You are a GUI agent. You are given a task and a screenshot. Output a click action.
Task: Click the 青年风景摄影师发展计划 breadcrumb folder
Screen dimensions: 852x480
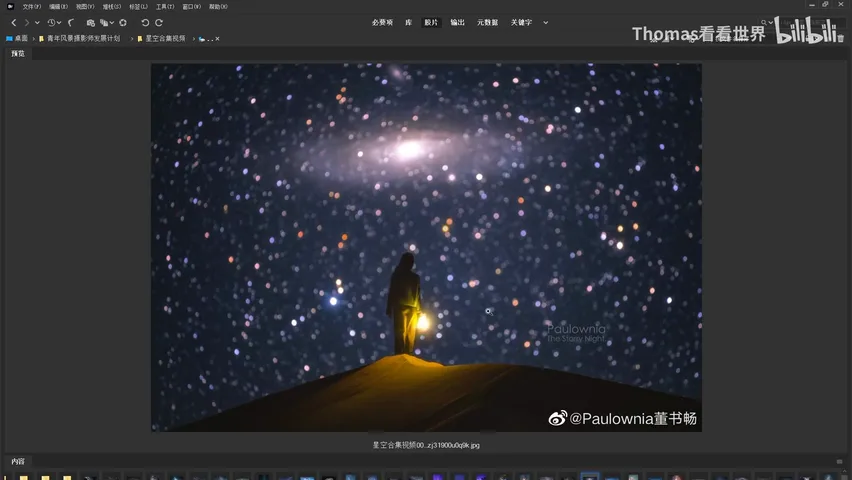point(79,39)
